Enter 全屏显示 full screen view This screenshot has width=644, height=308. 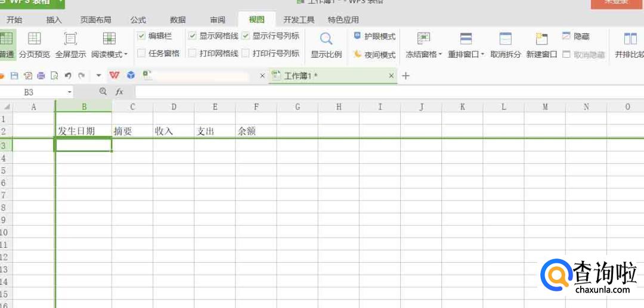click(70, 44)
